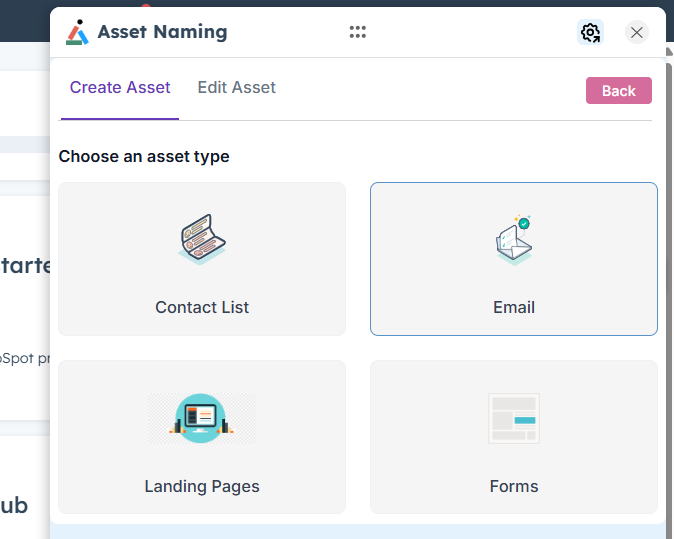Viewport: 674px width, 539px height.
Task: Switch to the Edit Asset tab
Action: tap(236, 88)
